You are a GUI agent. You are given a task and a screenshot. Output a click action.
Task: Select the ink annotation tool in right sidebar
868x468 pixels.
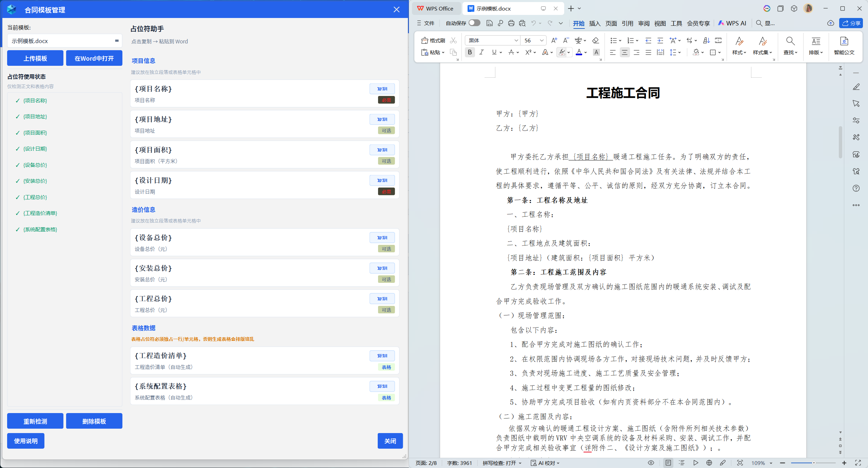tap(856, 87)
